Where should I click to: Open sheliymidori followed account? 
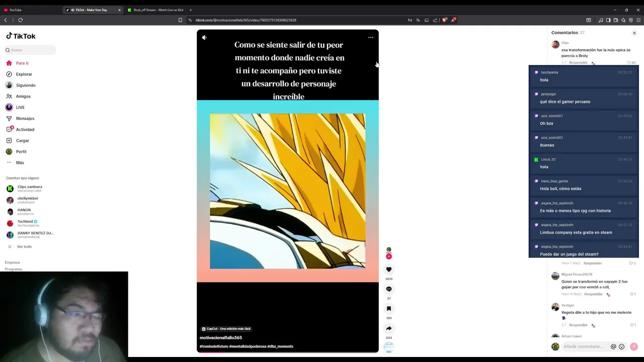click(x=22, y=200)
